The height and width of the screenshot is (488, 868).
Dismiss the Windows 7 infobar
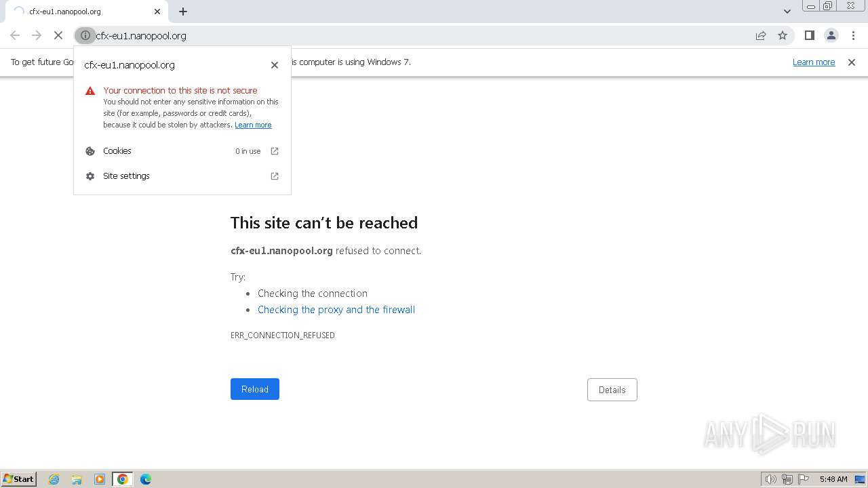pyautogui.click(x=852, y=62)
